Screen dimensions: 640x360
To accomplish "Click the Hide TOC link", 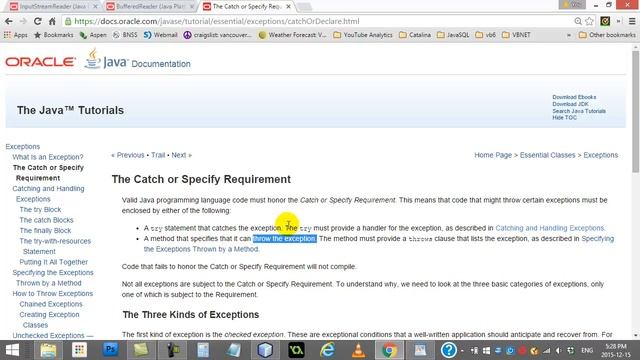I will click(564, 118).
